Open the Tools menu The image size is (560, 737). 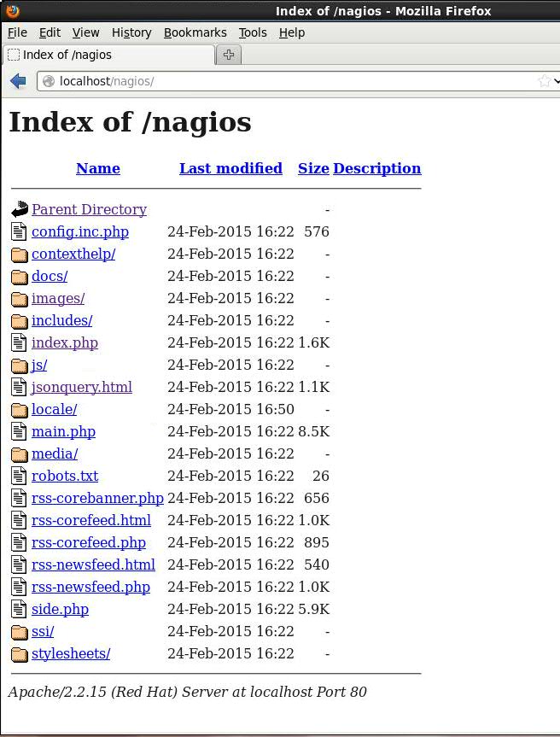click(253, 32)
